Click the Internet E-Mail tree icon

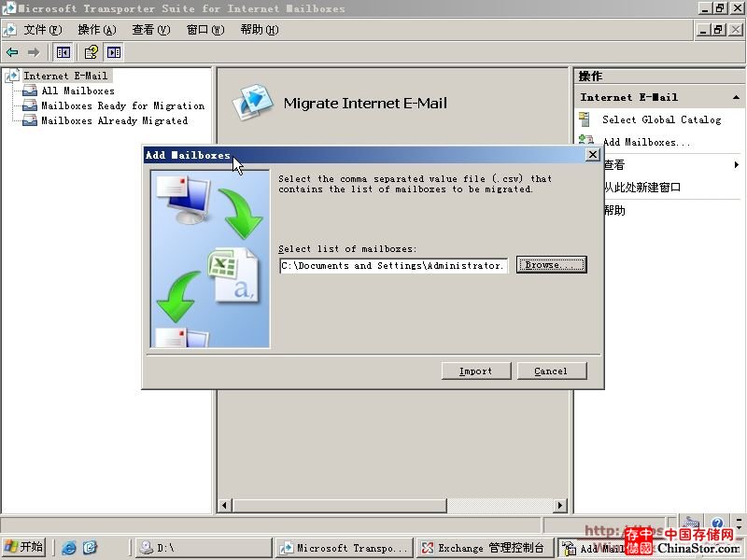click(x=13, y=77)
